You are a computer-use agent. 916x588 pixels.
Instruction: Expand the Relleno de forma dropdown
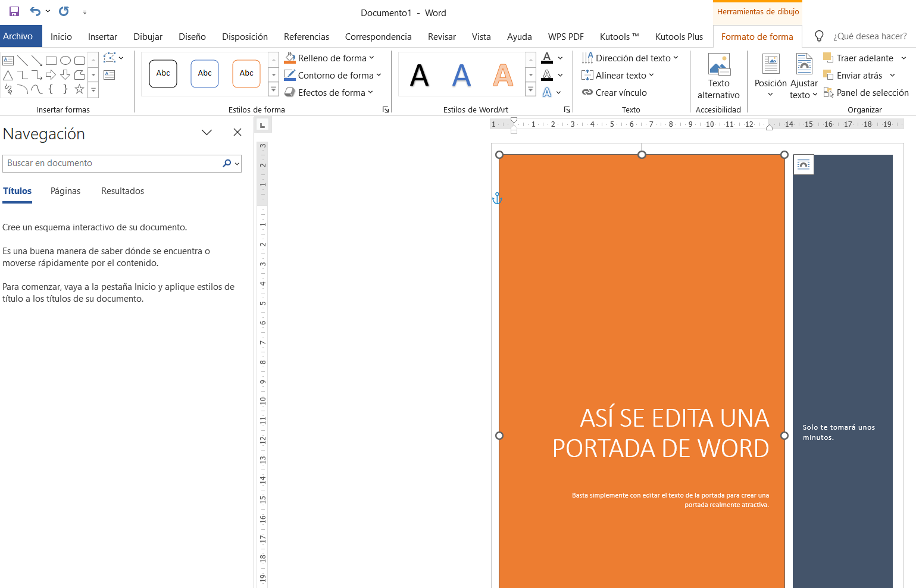pos(371,58)
